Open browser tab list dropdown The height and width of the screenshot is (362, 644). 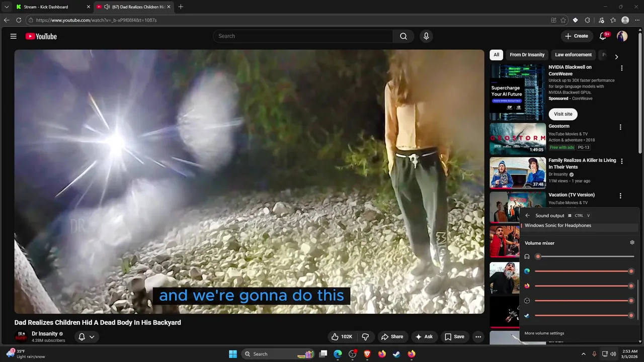pos(7,7)
